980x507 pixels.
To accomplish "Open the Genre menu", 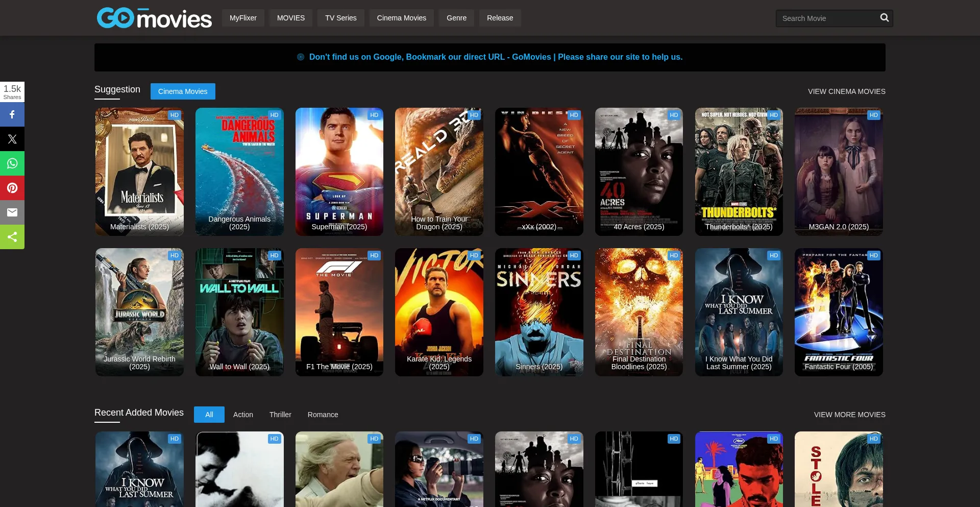I will click(x=457, y=18).
